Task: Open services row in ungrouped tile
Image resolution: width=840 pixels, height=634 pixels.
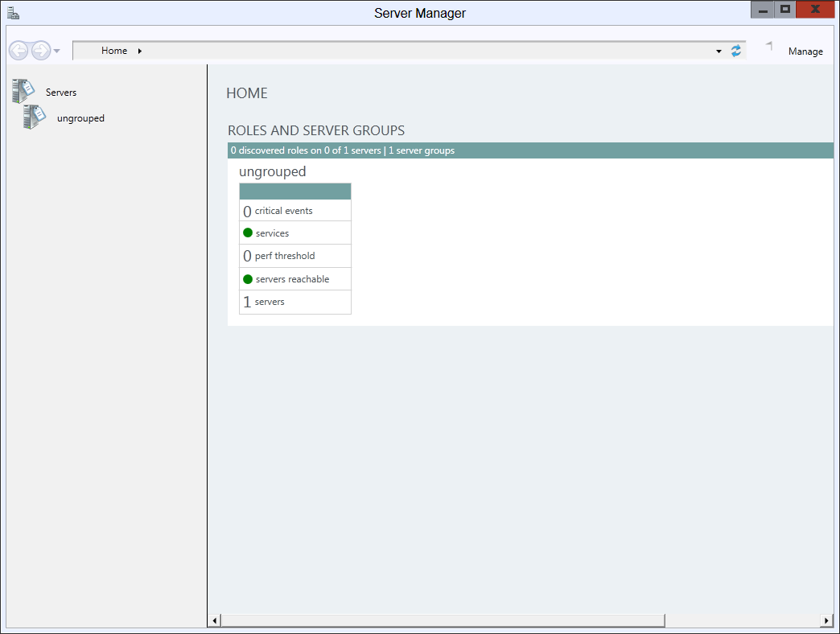Action: point(295,233)
